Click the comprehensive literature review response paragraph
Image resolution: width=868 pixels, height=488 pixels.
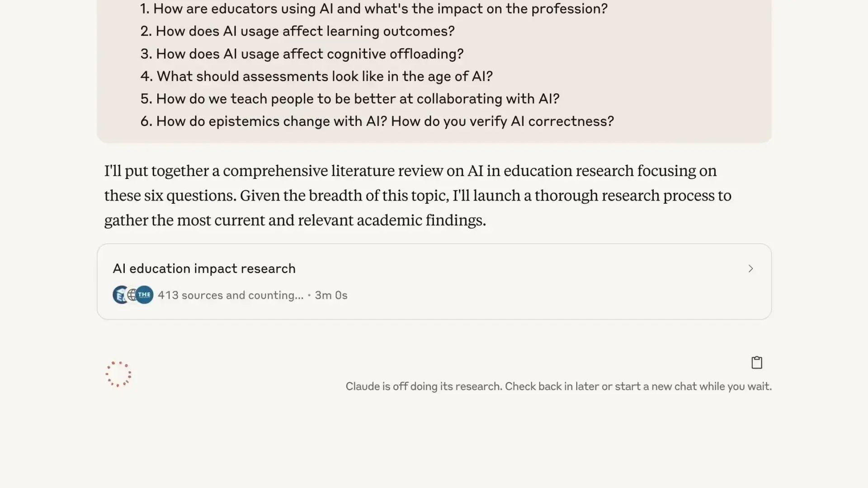418,196
